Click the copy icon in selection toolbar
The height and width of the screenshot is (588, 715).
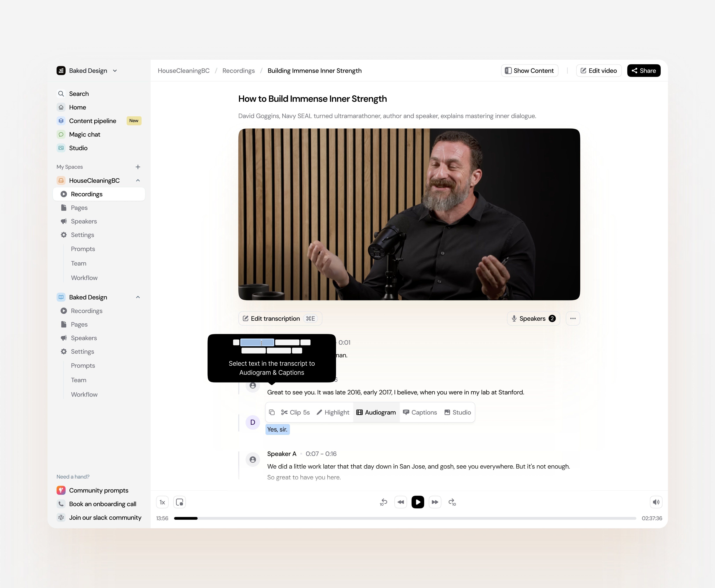272,412
